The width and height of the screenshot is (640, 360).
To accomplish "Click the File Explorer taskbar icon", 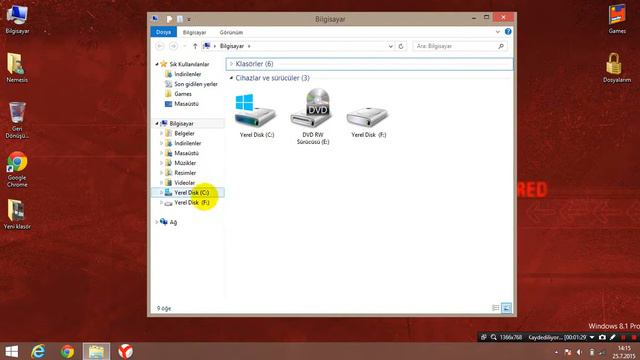I will point(96,351).
